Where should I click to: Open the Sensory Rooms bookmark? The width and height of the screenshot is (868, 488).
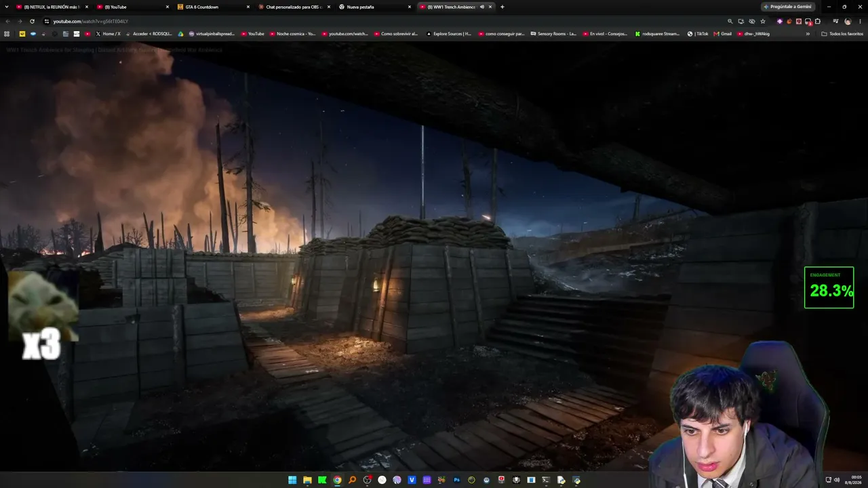coord(553,33)
